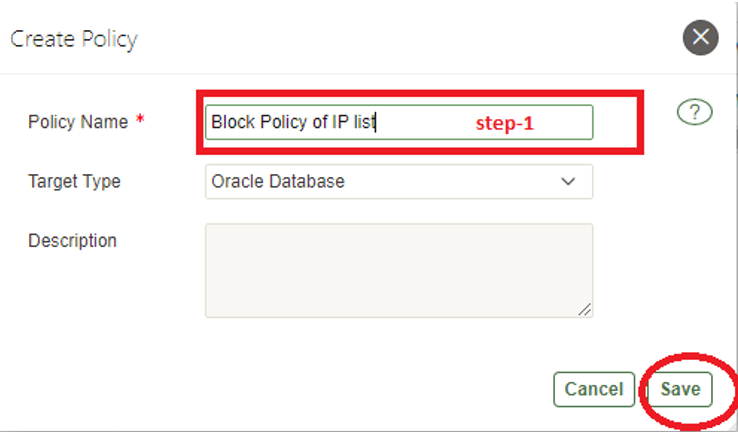738x432 pixels.
Task: Cancel policy creation
Action: pos(594,389)
